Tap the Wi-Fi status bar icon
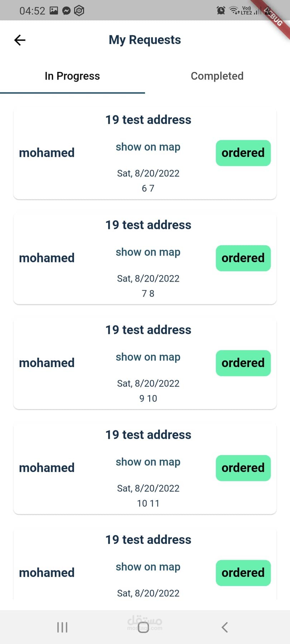This screenshot has width=290, height=644. click(234, 10)
